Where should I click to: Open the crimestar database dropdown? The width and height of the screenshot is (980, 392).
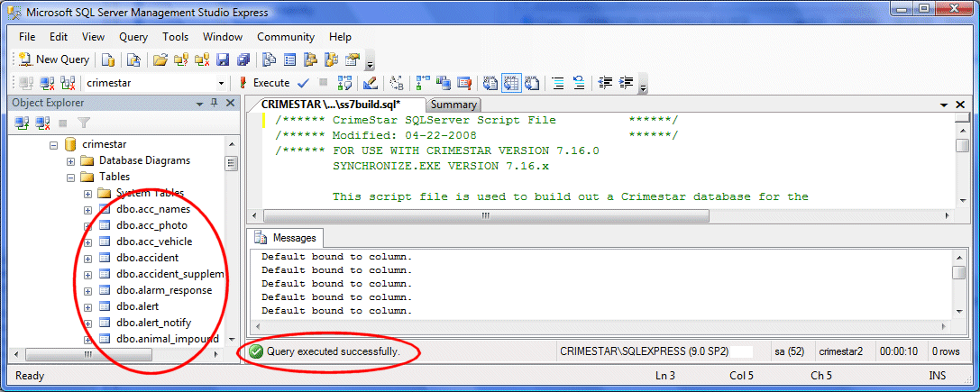tap(222, 83)
